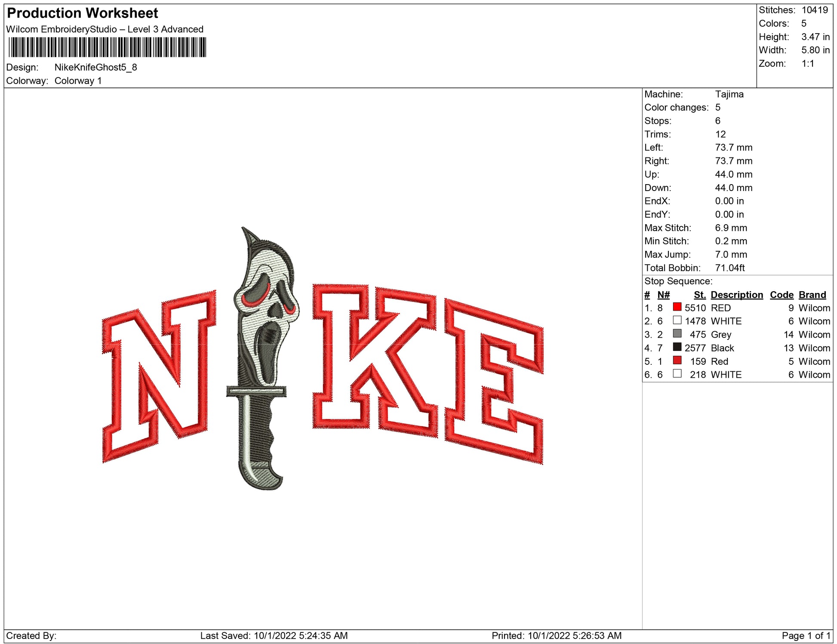Viewport: 837px width, 644px height.
Task: Click the Production Worksheet title
Action: point(83,13)
